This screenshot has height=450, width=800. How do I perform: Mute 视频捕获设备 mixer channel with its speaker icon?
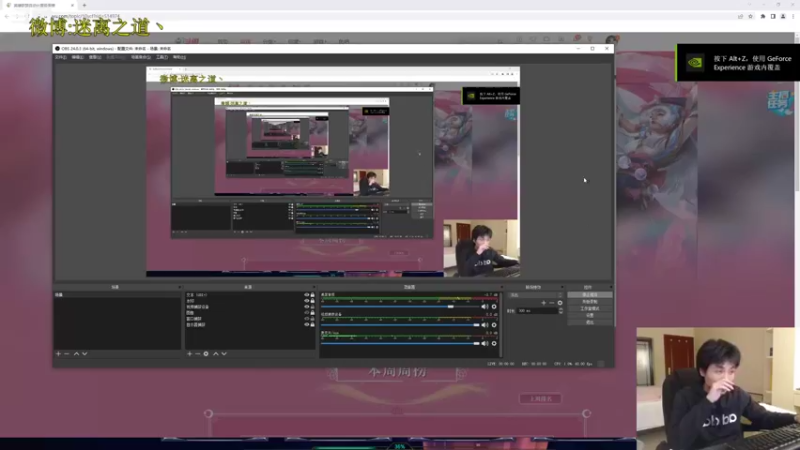tap(485, 325)
